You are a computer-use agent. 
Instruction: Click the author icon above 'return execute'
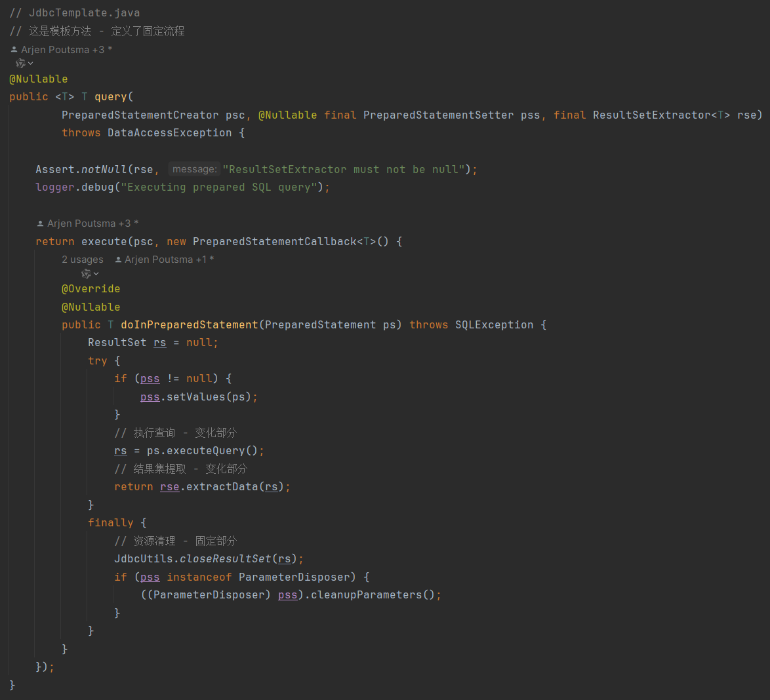pos(40,224)
